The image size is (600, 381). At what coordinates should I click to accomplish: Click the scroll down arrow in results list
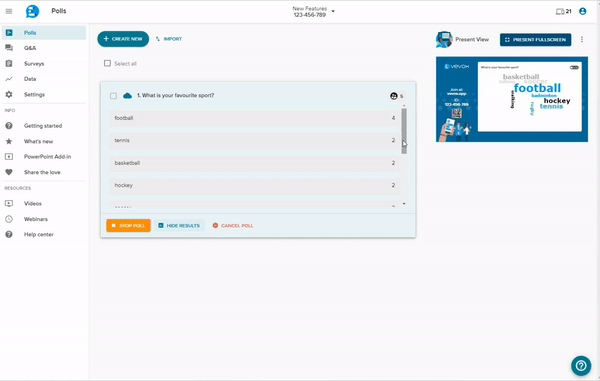(x=404, y=204)
